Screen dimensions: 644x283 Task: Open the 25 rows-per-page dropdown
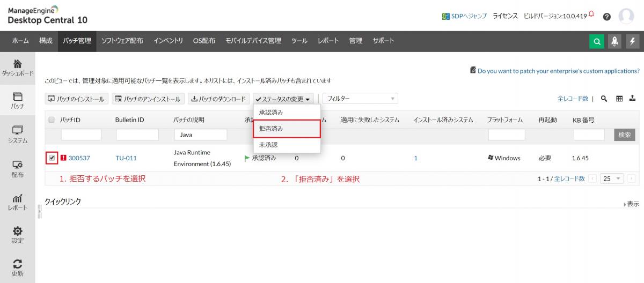point(613,178)
